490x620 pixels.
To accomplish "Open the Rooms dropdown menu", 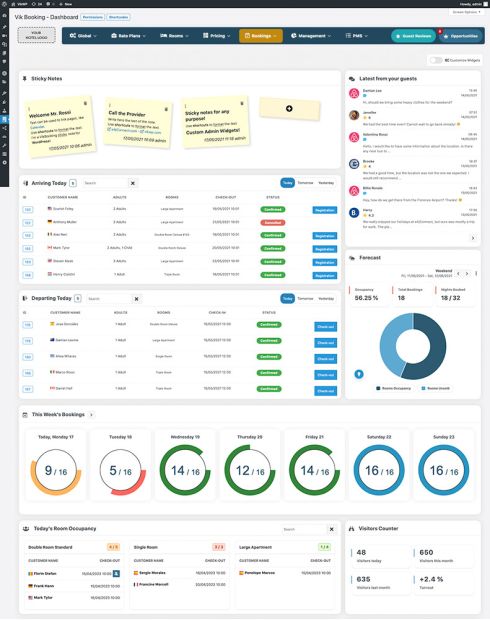I will point(174,36).
